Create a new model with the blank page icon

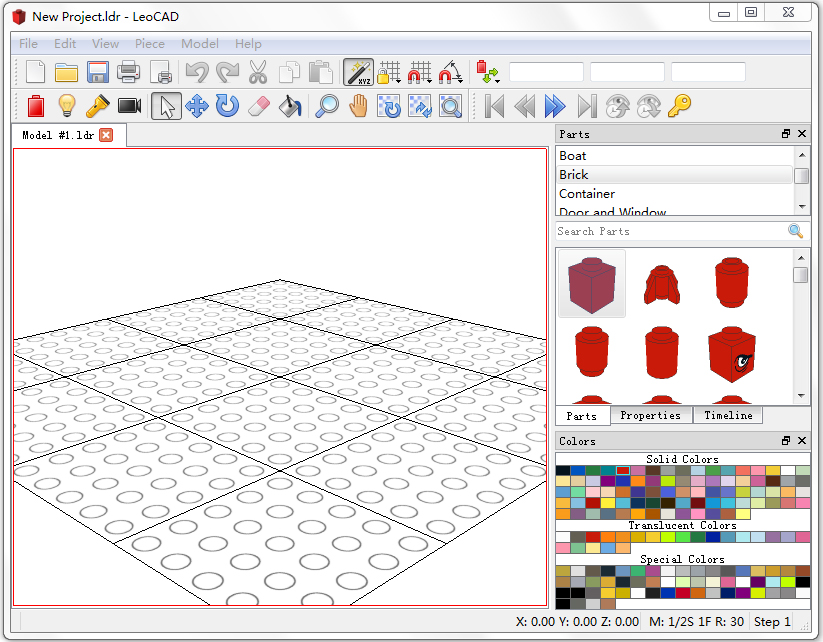pos(35,72)
